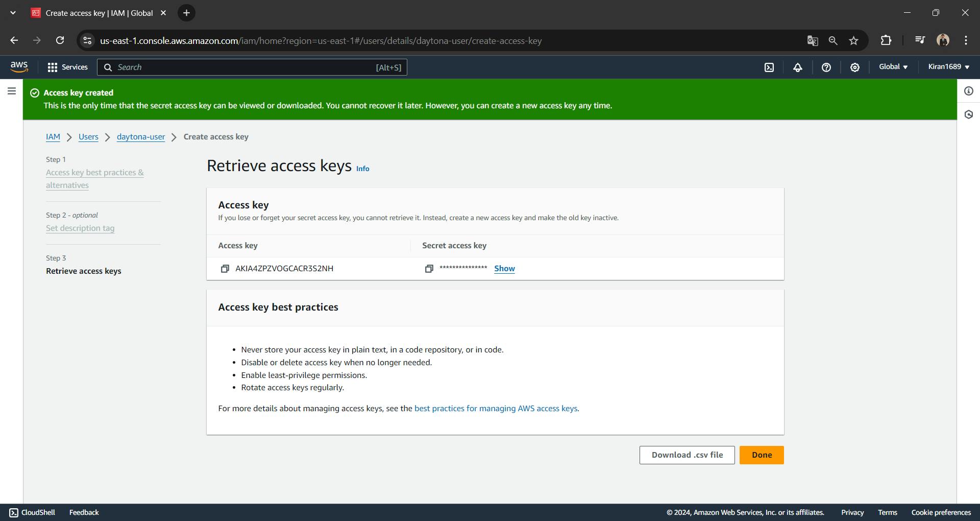This screenshot has height=521, width=980.
Task: Click the masked secret key asterisks
Action: point(463,268)
